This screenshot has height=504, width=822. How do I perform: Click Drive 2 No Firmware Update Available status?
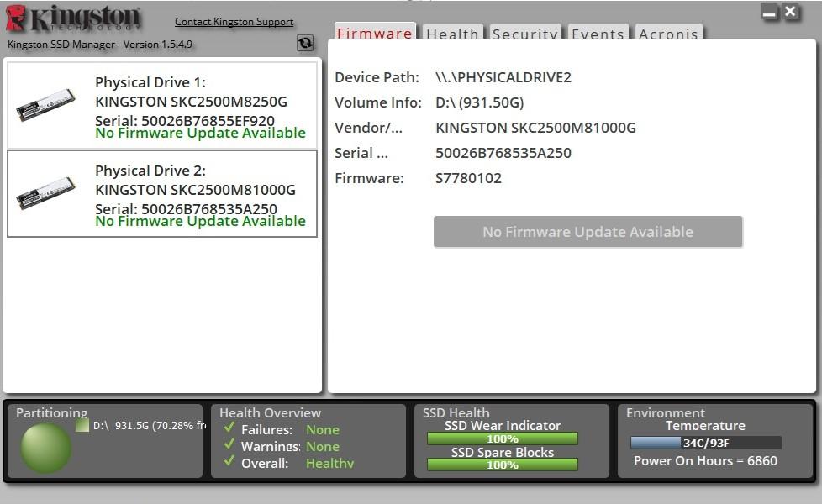pos(200,221)
